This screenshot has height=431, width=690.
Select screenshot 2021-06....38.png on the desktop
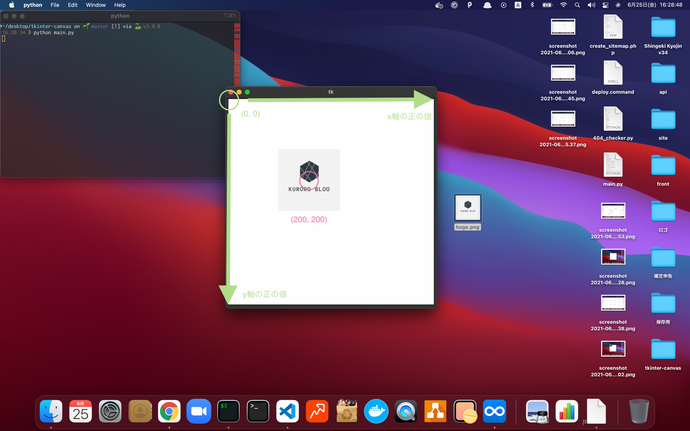click(x=613, y=312)
